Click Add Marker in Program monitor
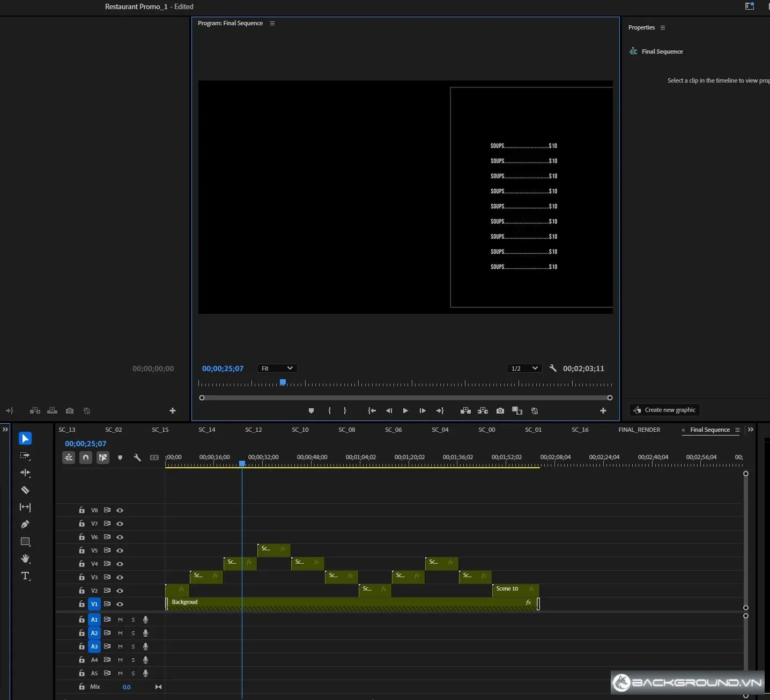The height and width of the screenshot is (700, 770). point(311,411)
